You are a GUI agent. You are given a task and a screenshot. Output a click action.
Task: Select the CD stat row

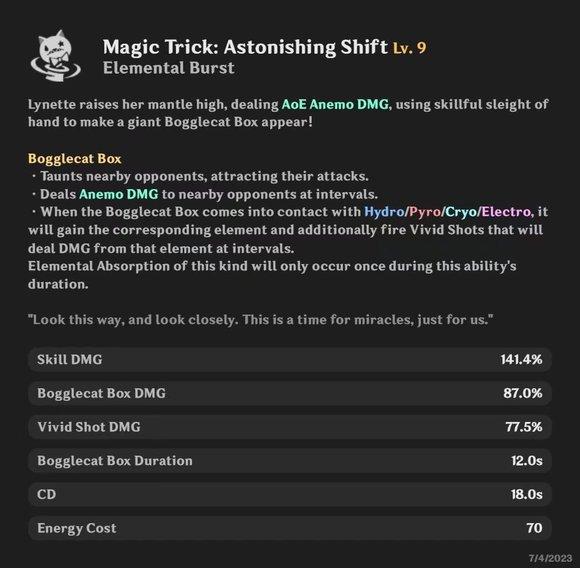point(290,494)
